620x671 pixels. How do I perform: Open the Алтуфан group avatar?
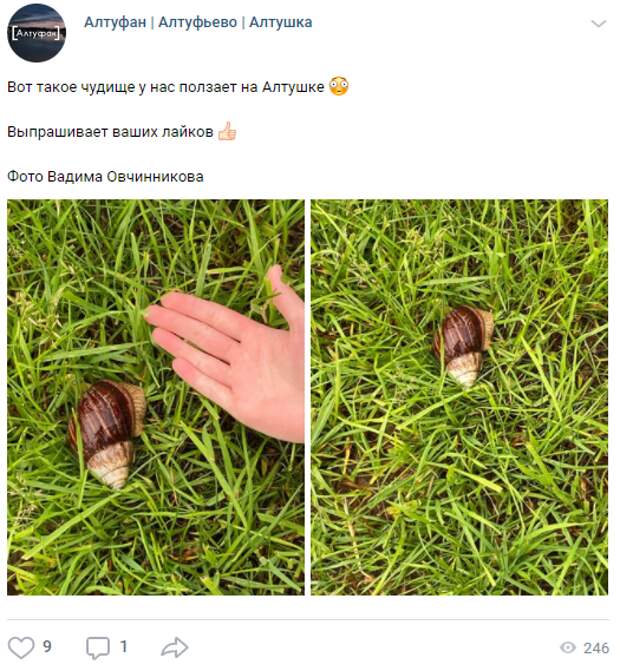coord(37,33)
